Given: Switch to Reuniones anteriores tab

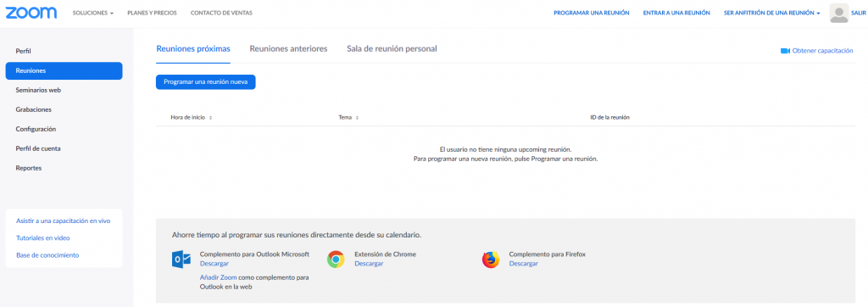Looking at the screenshot, I should (288, 49).
